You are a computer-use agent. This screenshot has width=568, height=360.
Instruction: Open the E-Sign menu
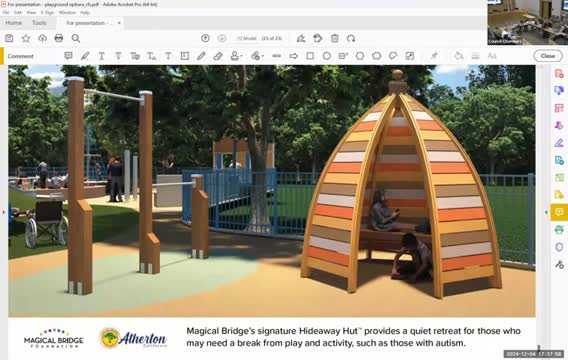[x=47, y=12]
